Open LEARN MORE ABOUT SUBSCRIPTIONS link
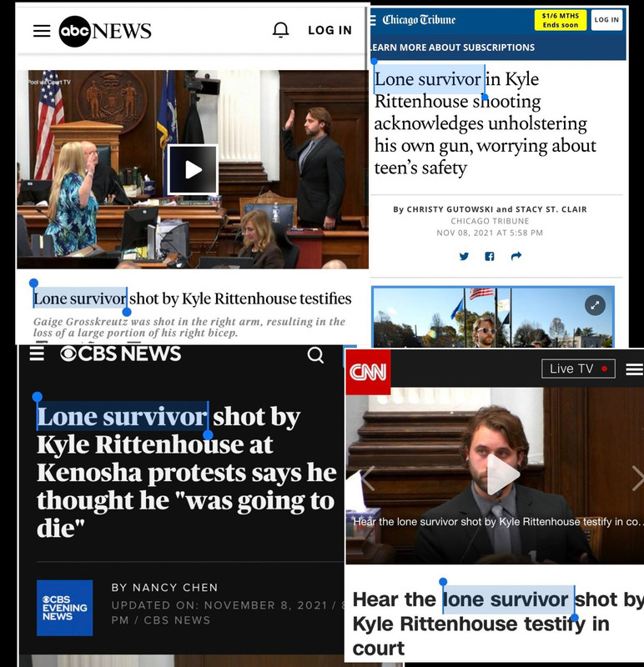Screen dimensions: 644x667 452,48
